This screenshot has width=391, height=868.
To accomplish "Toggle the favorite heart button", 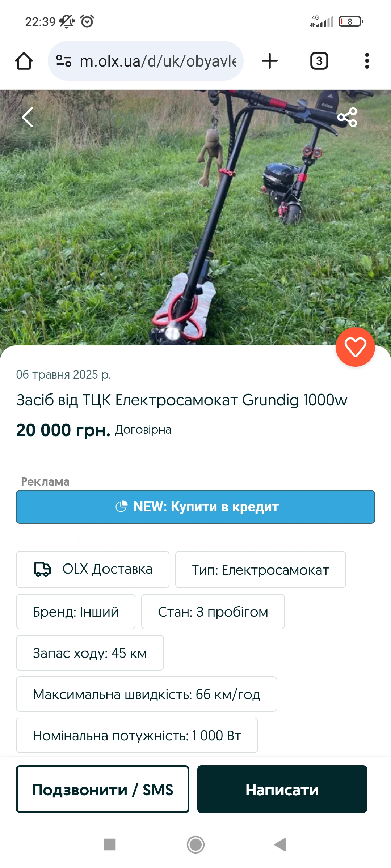I will (x=355, y=347).
